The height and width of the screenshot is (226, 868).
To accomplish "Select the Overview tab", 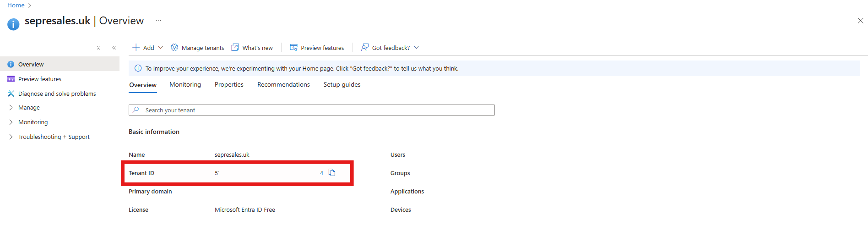I will click(143, 85).
